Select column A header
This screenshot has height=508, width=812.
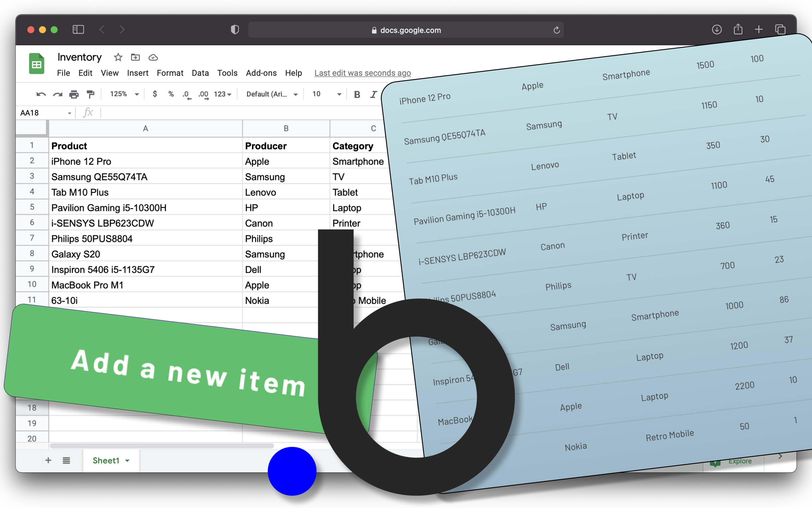click(x=145, y=128)
